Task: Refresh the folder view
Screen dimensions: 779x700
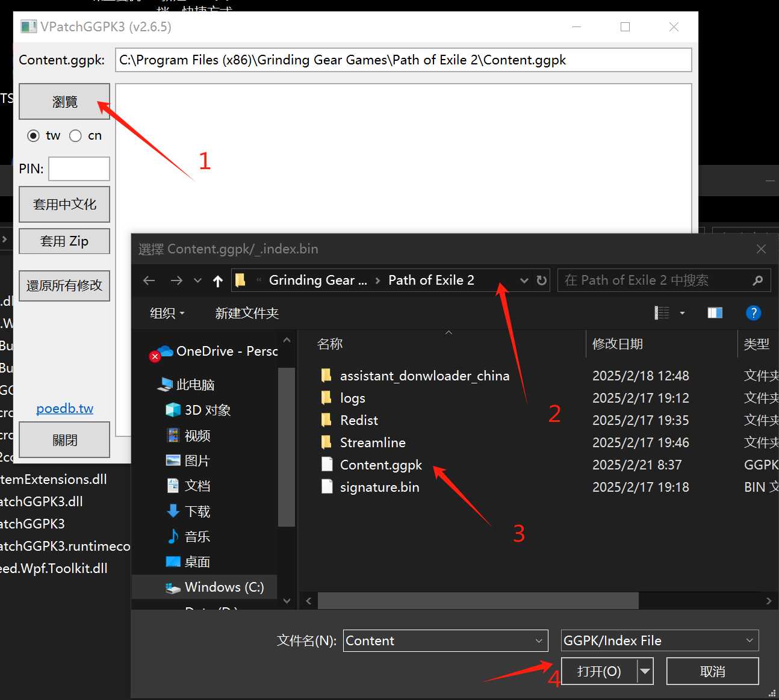Action: coord(542,280)
